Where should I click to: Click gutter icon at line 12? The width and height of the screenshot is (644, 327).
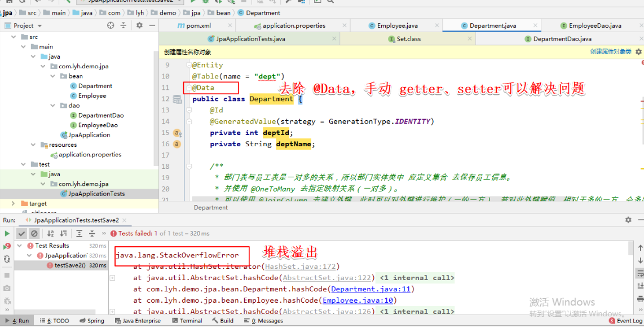pyautogui.click(x=177, y=99)
